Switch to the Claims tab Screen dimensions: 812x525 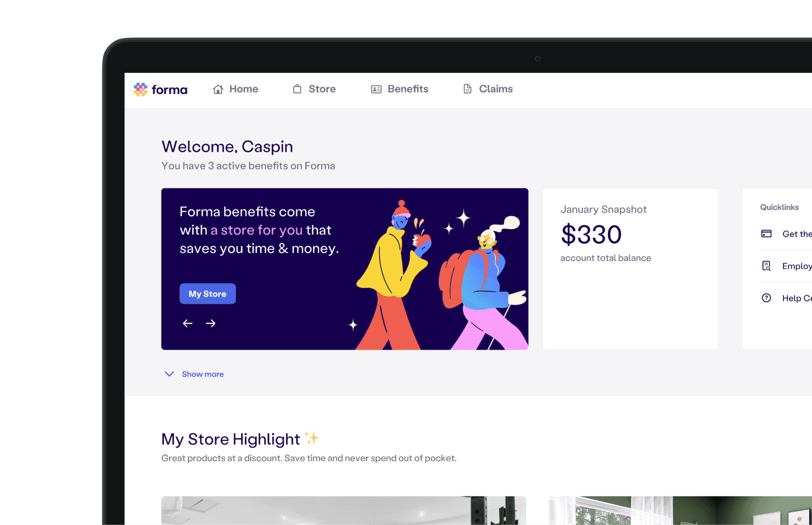pyautogui.click(x=488, y=89)
